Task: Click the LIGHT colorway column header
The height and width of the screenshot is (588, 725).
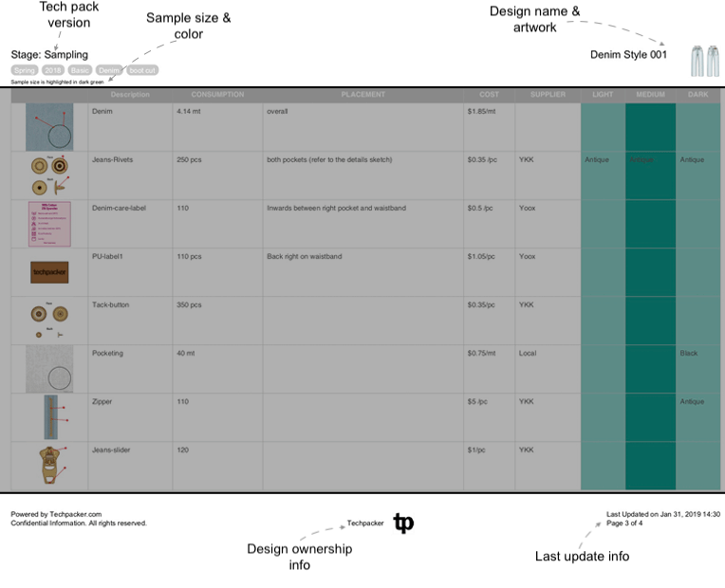Action: click(603, 94)
